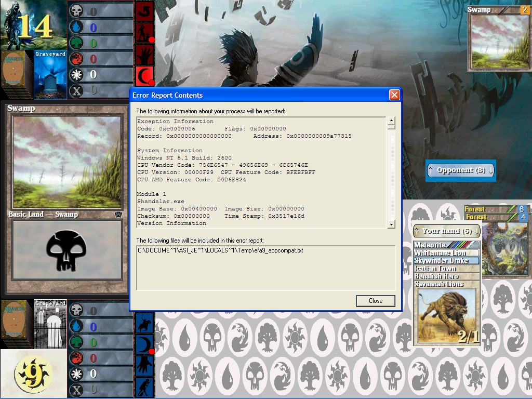Select the green tree mana in top pool
Viewport: 532px width, 399px height.
pos(76,43)
